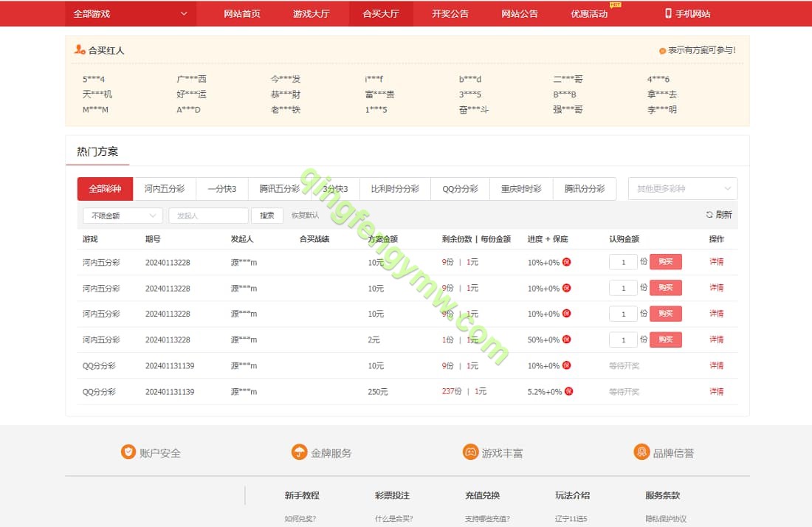Viewport: 812px width, 527px height.
Task: Select the 腾讯五分彩 tab
Action: pyautogui.click(x=280, y=188)
